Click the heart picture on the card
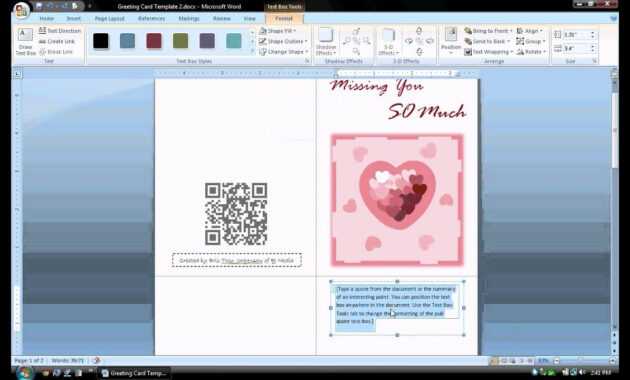 [397, 200]
